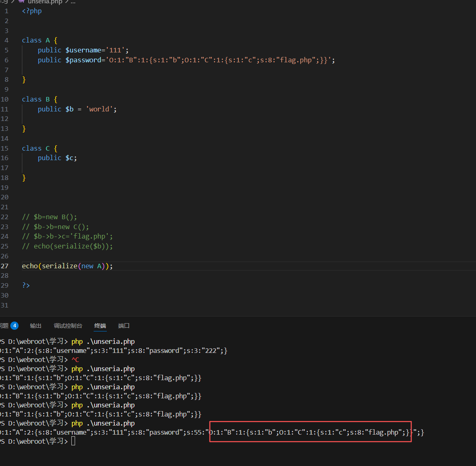Click the problems count badge 4
Viewport: 476px width, 466px height.
[x=14, y=326]
